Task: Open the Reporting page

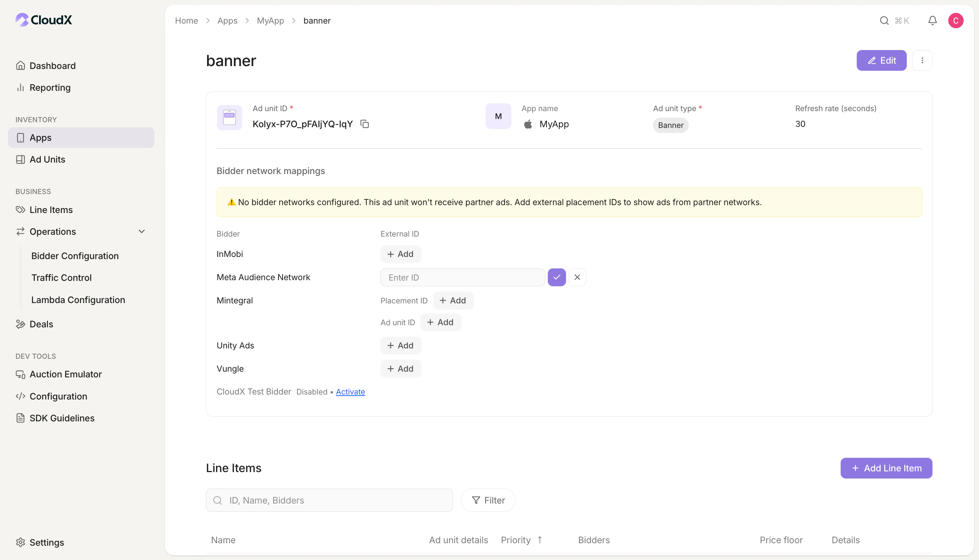Action: coord(50,87)
